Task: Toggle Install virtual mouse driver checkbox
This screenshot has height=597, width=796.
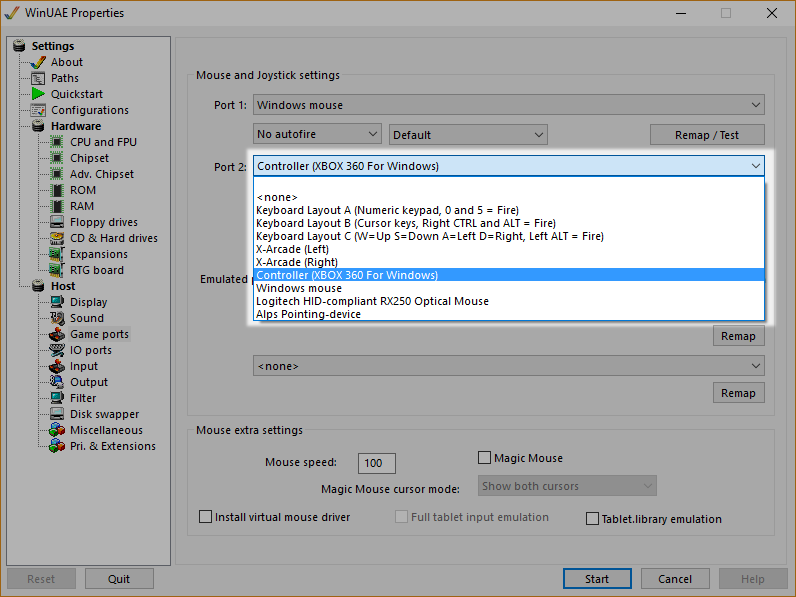Action: pyautogui.click(x=206, y=518)
